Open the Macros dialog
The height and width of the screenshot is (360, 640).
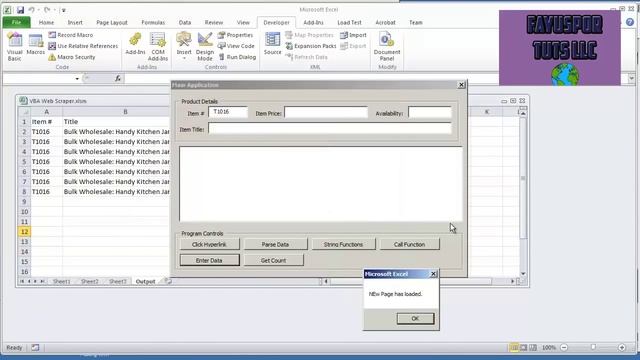(x=36, y=45)
